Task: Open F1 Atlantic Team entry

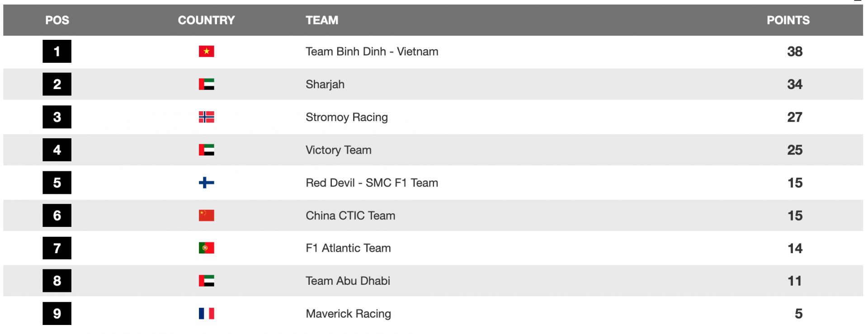Action: point(348,248)
